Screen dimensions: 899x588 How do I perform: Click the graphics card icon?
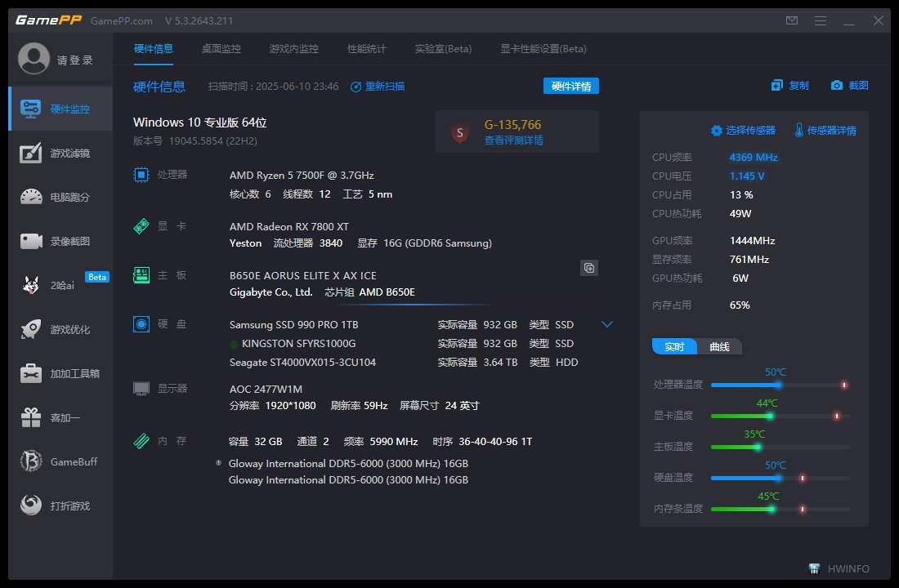pos(141,225)
